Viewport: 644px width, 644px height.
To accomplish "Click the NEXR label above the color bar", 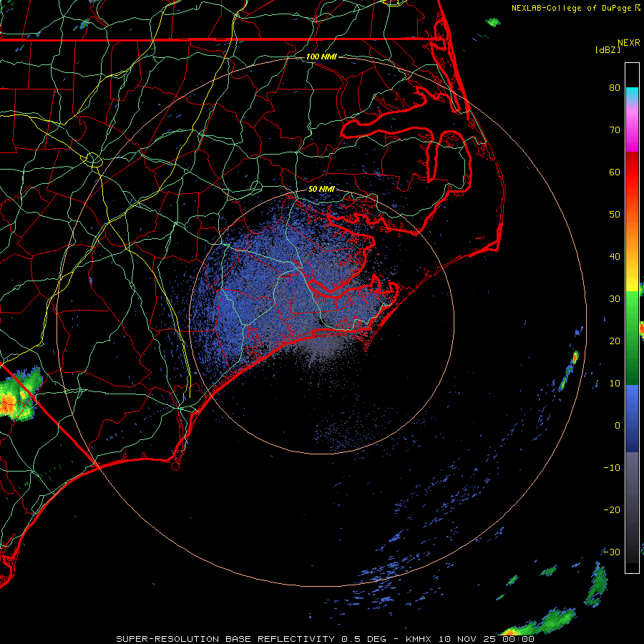I will [629, 43].
